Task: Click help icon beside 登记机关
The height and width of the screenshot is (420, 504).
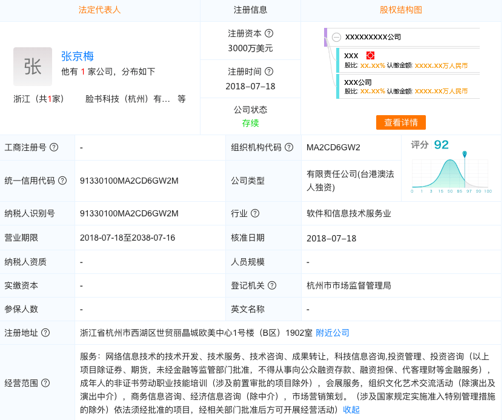Action: tap(272, 285)
